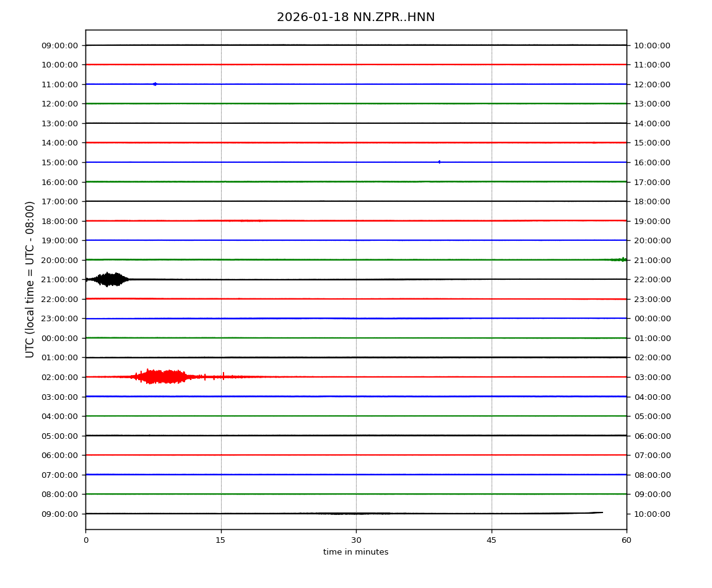Click the small blue spike on the 15:00 trace
Viewport: 712px width, 588px height.
[439, 162]
